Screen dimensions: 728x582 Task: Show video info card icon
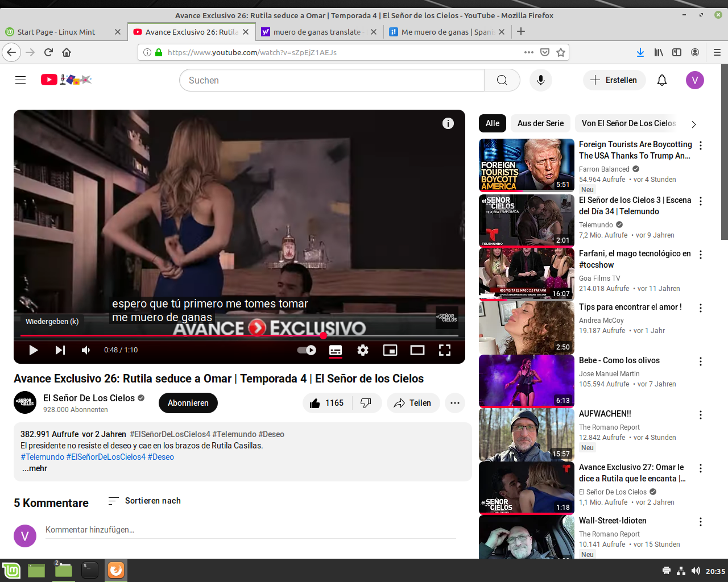click(448, 123)
